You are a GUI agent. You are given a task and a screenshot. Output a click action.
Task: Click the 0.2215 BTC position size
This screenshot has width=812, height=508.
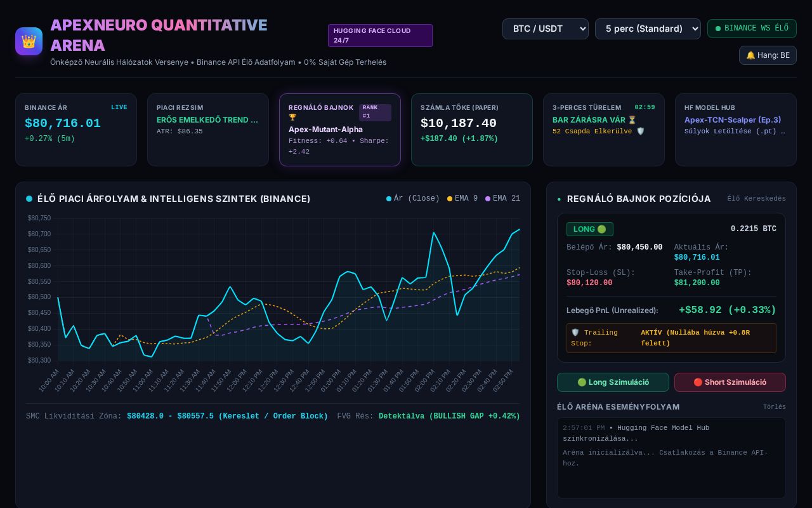pyautogui.click(x=754, y=229)
